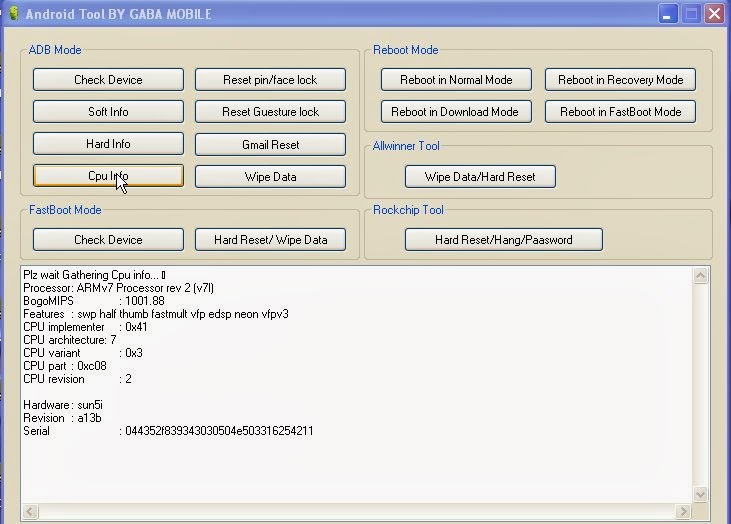Click the 'Hardware : sun5i' line
Screen dimensions: 731x524
tap(63, 405)
